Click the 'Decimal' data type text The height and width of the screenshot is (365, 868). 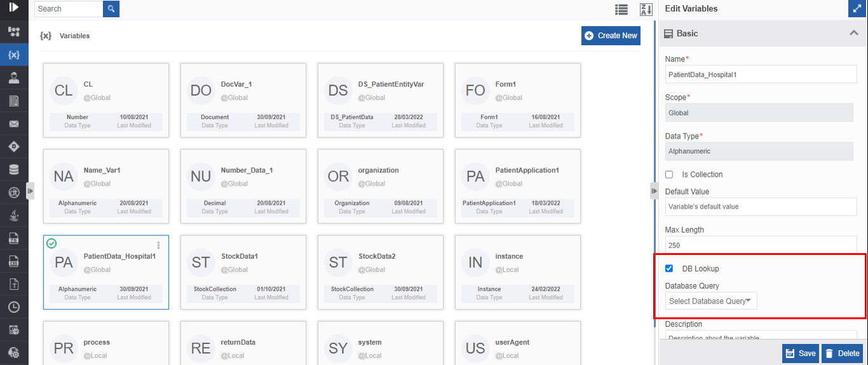pyautogui.click(x=215, y=203)
